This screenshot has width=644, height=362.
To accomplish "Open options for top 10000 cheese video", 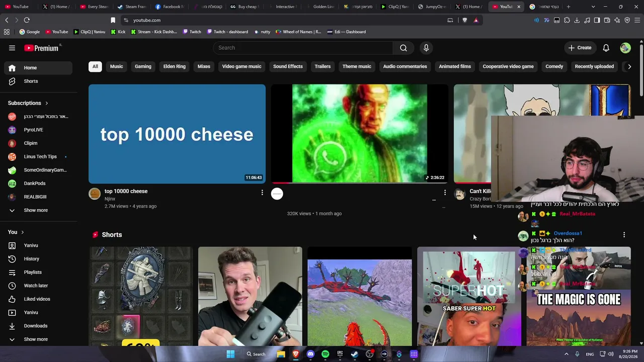I will point(262,192).
